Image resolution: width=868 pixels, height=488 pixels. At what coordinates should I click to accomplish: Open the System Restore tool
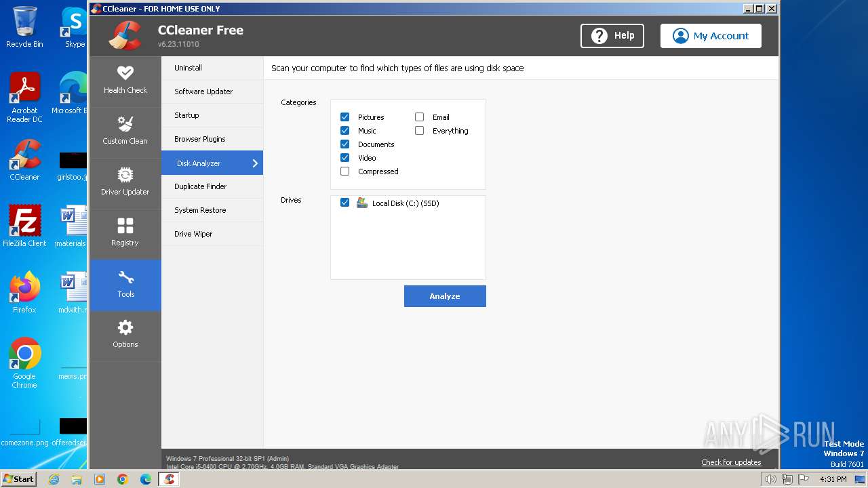pos(212,210)
